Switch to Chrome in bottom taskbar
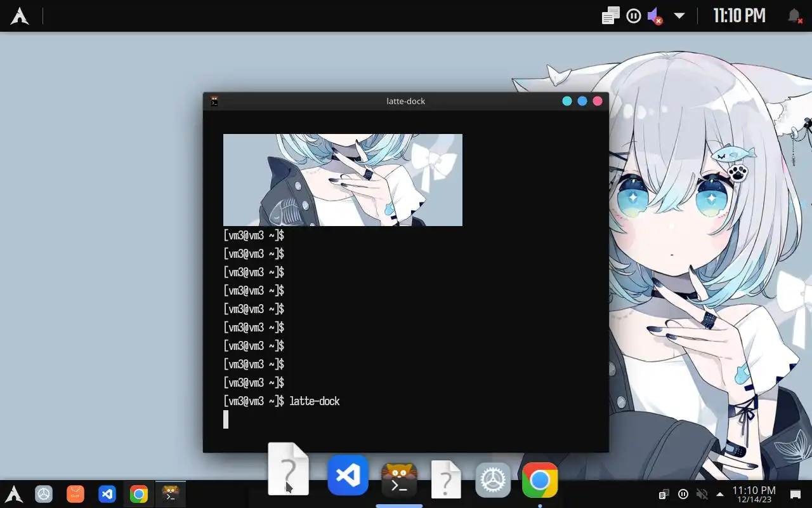 pyautogui.click(x=139, y=494)
